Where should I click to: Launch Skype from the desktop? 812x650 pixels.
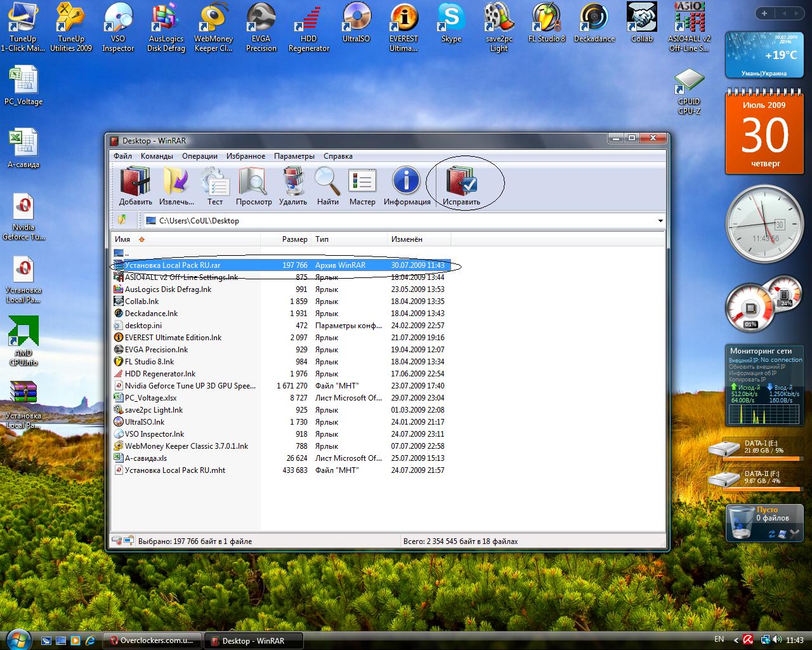tap(451, 23)
